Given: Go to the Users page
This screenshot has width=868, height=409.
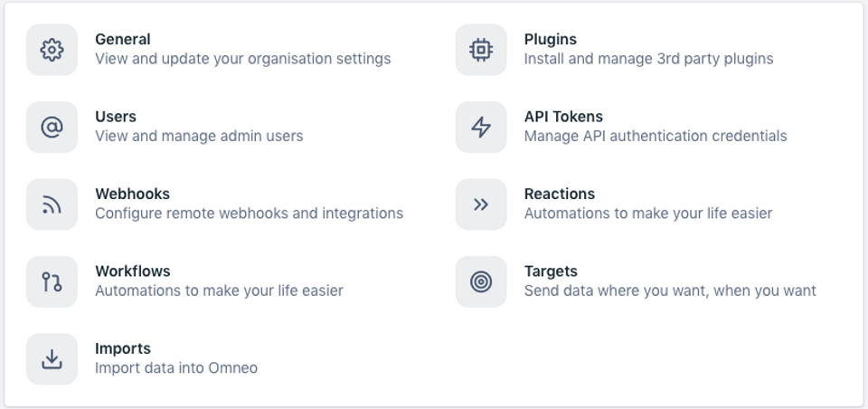Looking at the screenshot, I should click(x=116, y=117).
